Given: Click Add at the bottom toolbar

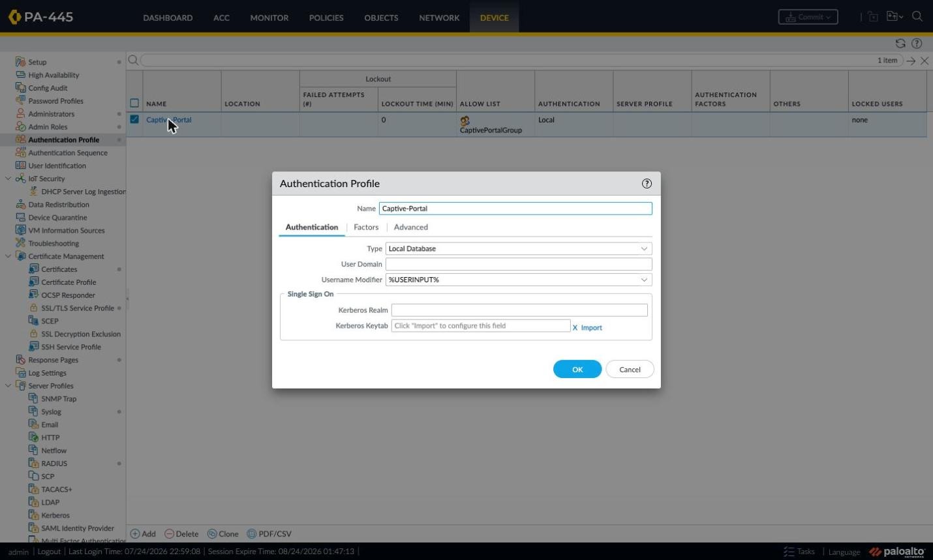Looking at the screenshot, I should [143, 534].
